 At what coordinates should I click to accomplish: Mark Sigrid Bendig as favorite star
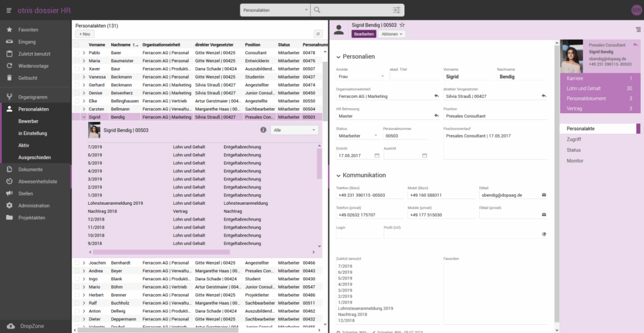(402, 25)
